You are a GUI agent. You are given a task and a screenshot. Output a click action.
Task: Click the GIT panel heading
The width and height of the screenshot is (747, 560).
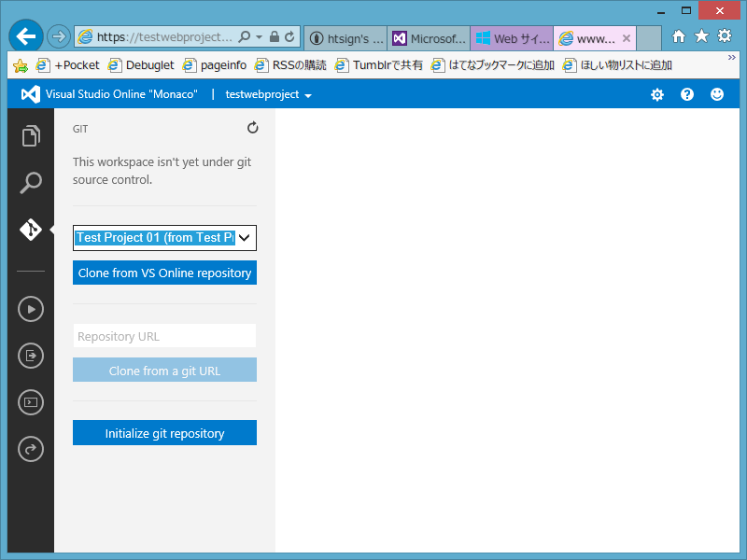[x=80, y=129]
